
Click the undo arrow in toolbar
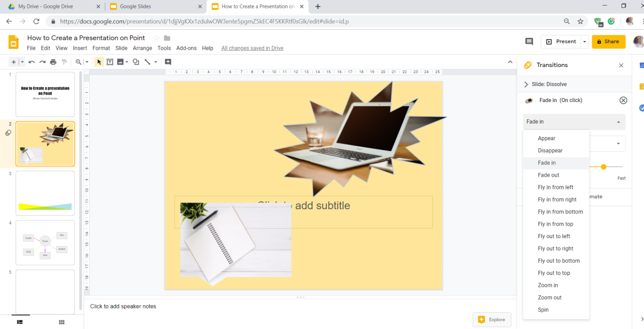tap(32, 62)
